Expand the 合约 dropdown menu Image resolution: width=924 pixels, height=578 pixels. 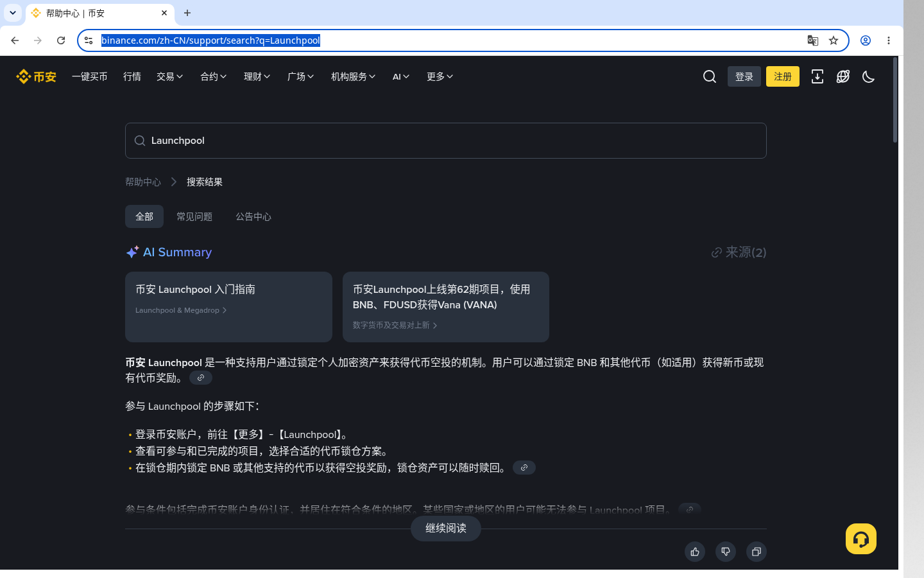(x=214, y=76)
